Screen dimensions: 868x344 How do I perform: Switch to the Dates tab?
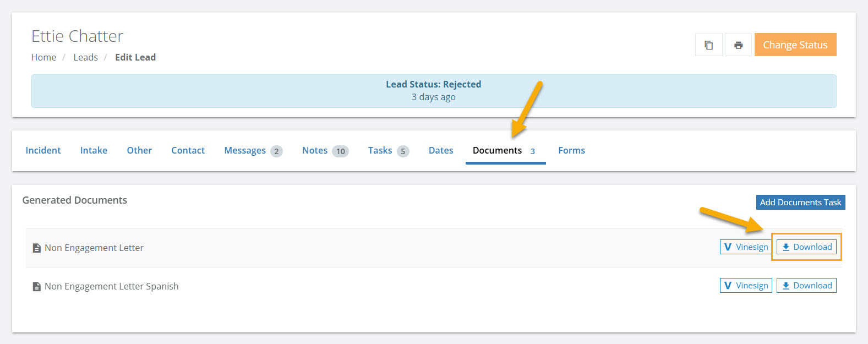coord(441,150)
